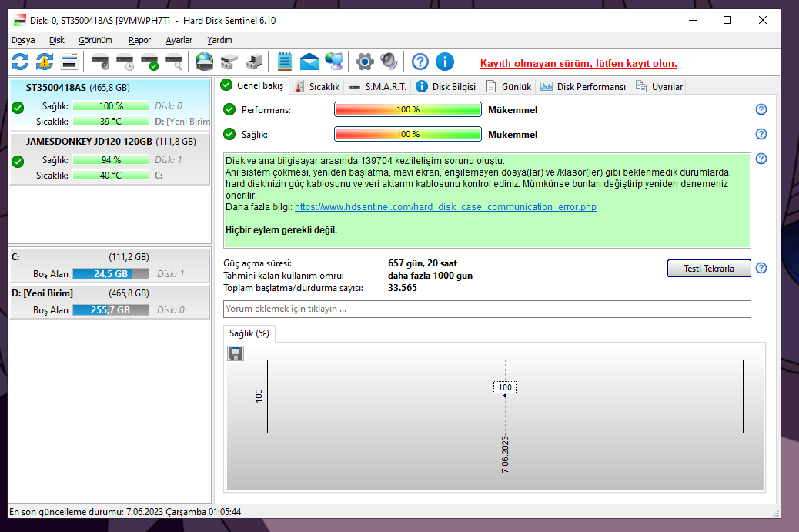Select the D: [Yeni Birim] partition entry
Screen dimensions: 799x532
click(109, 302)
